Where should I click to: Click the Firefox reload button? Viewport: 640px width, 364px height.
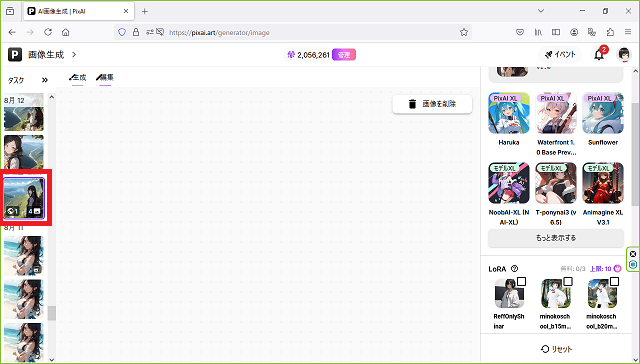pos(48,32)
